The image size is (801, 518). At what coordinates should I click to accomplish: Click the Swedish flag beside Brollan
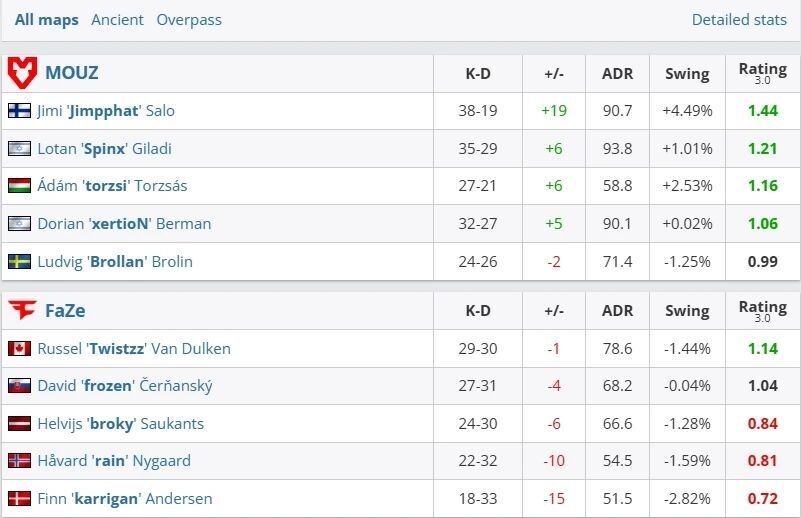(x=19, y=262)
